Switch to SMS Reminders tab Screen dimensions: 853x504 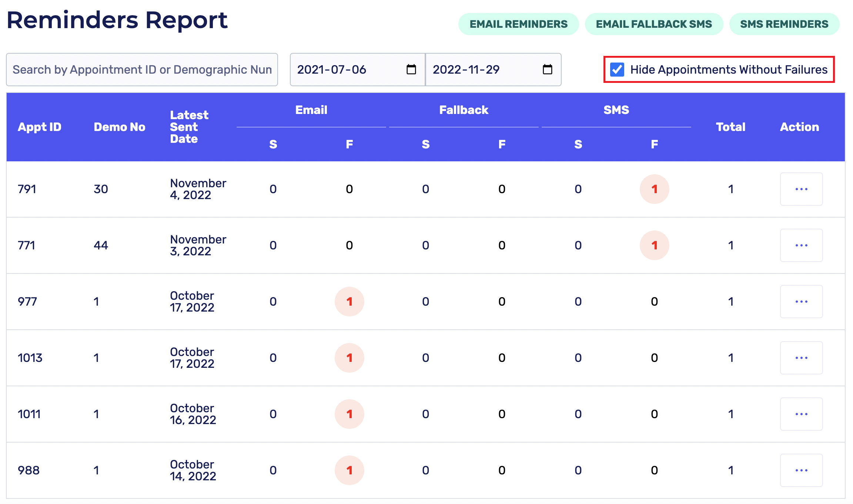tap(784, 24)
